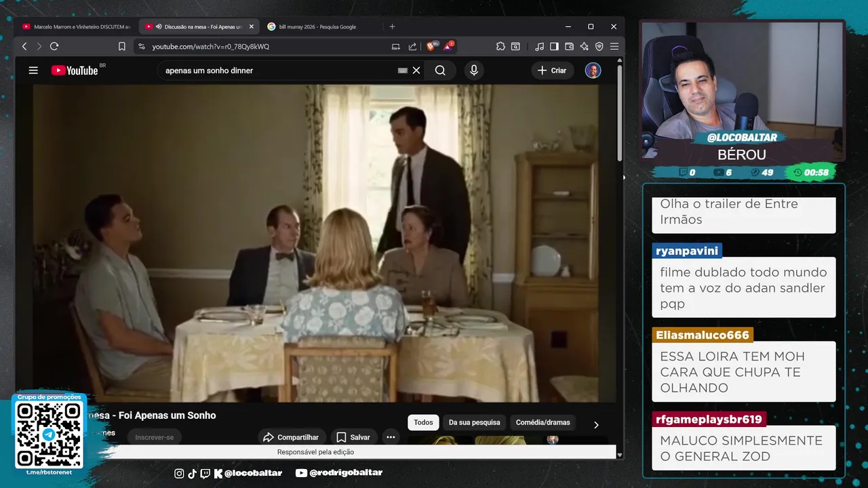Click the YouTube search box
Screen dimensions: 868x488
[278, 70]
